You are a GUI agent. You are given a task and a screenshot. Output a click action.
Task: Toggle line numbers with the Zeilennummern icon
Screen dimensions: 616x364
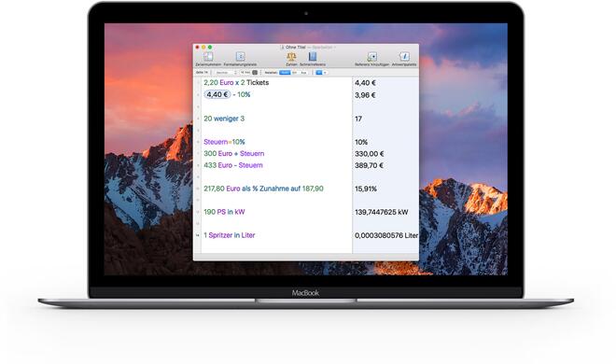click(208, 57)
